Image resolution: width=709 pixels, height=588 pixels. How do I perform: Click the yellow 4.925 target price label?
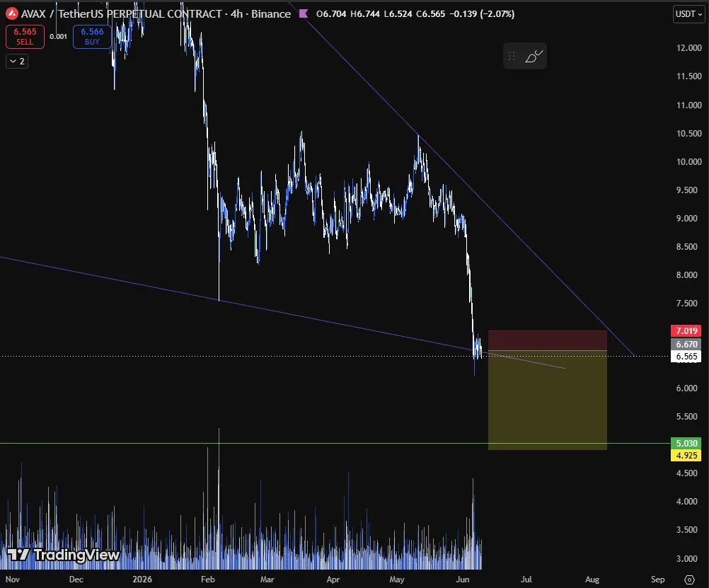(686, 456)
